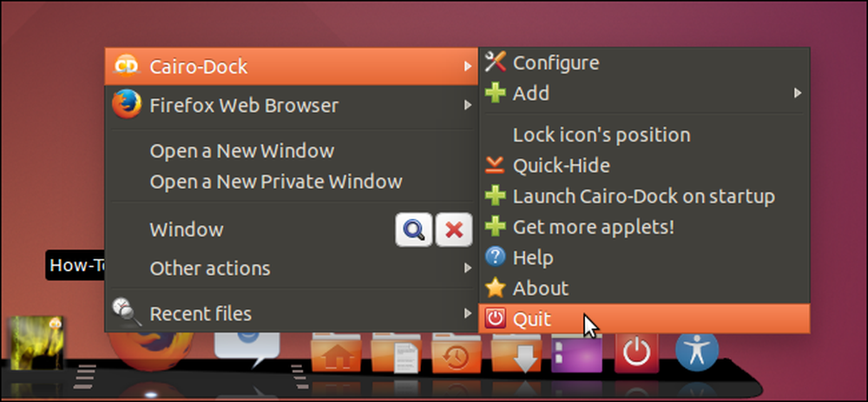The height and width of the screenshot is (402, 868).
Task: Expand the Recent files submenu
Action: click(x=291, y=313)
